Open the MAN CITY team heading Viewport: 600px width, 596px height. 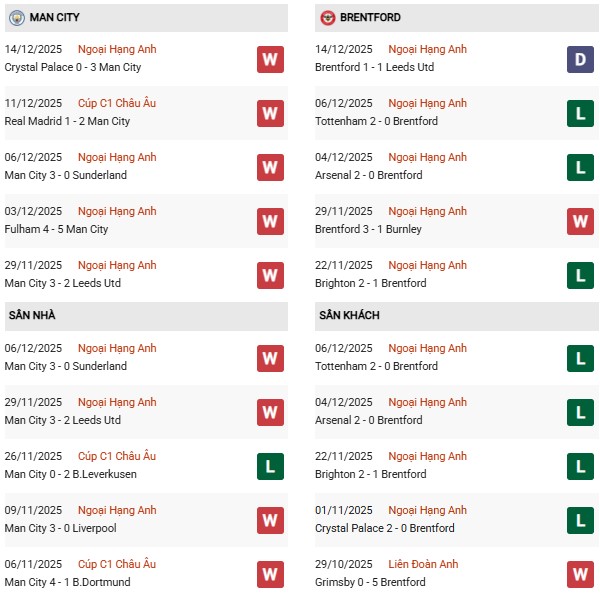click(55, 17)
